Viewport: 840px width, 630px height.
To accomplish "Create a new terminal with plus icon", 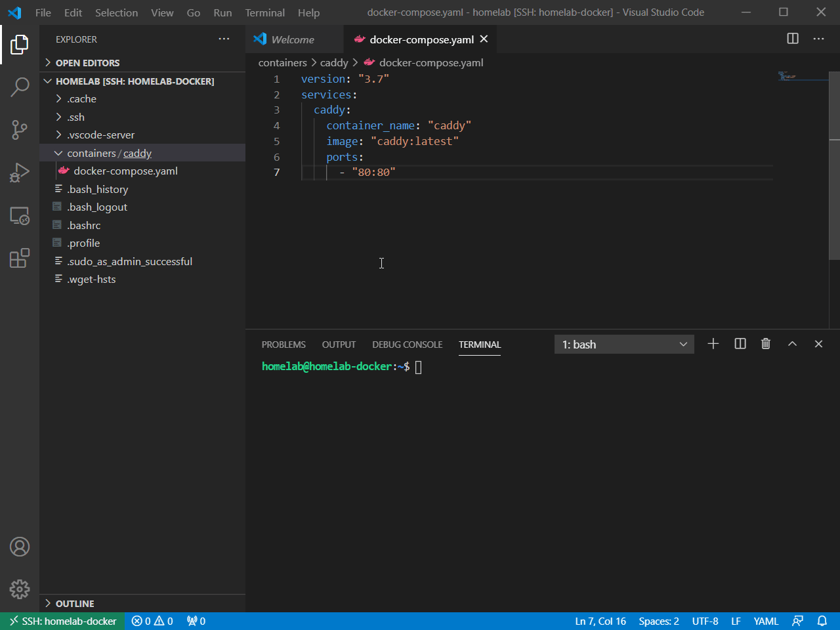I will click(x=713, y=344).
